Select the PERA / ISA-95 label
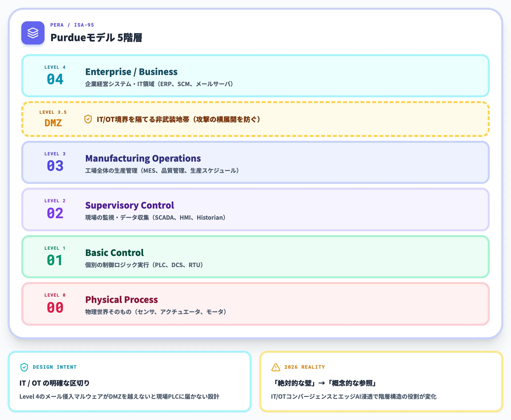The image size is (511, 420). point(72,25)
